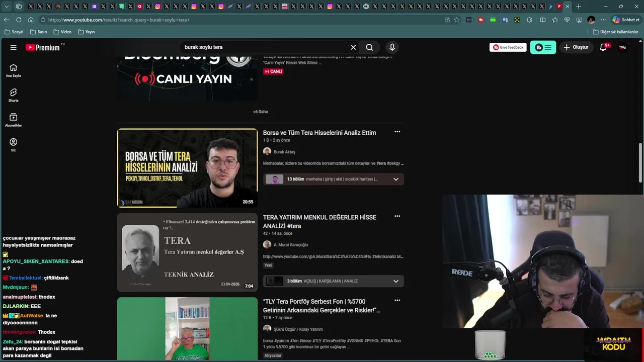Click the Oluştur create button

pos(576,47)
